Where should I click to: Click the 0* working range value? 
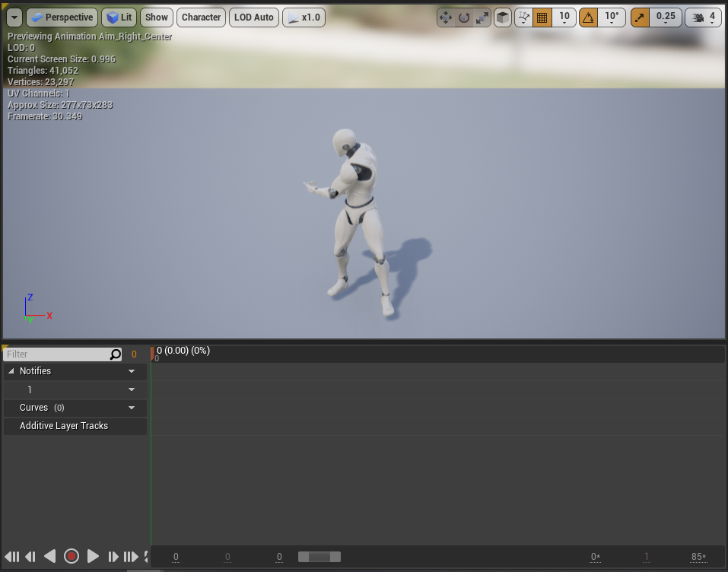point(595,557)
